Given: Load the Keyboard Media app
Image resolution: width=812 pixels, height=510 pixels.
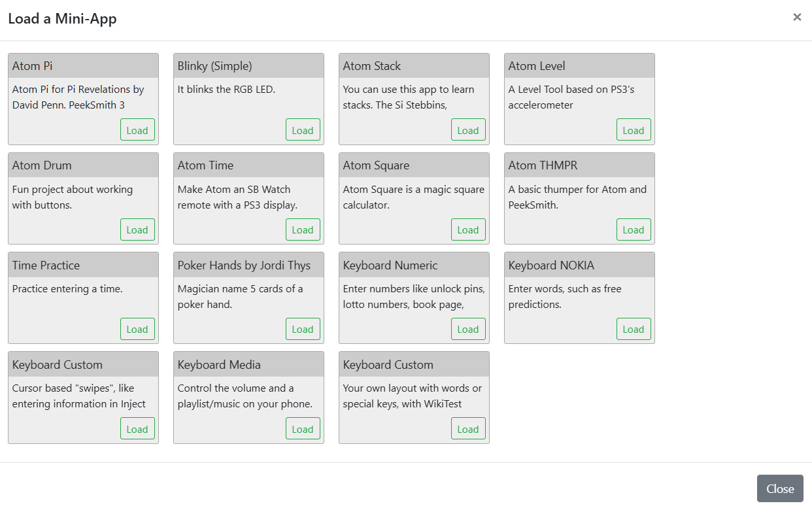Looking at the screenshot, I should coord(303,429).
